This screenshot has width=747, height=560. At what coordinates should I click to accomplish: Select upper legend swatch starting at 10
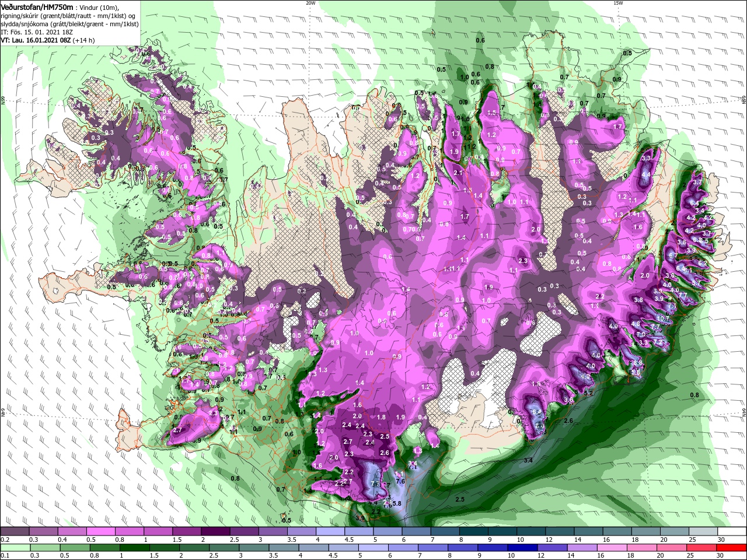[531, 531]
